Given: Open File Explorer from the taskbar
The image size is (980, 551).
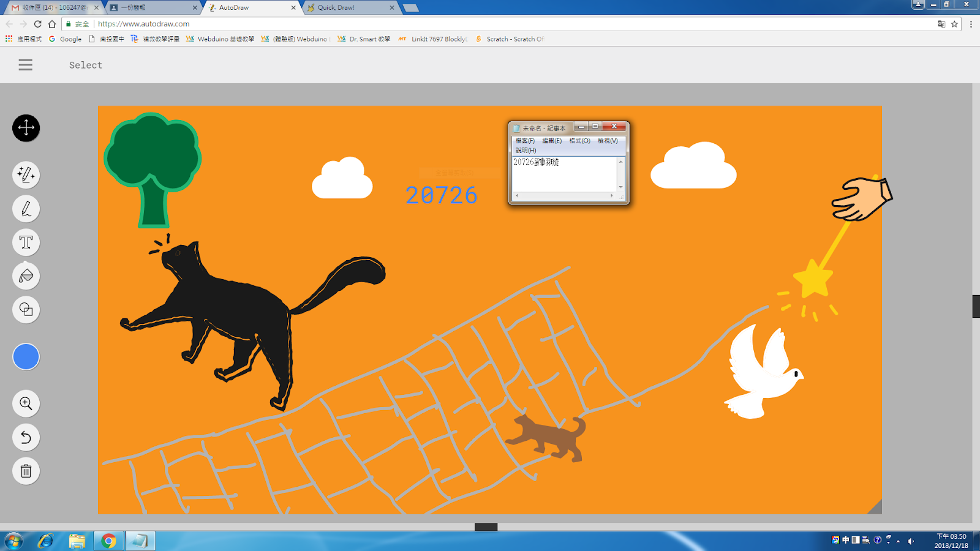Looking at the screenshot, I should point(77,541).
